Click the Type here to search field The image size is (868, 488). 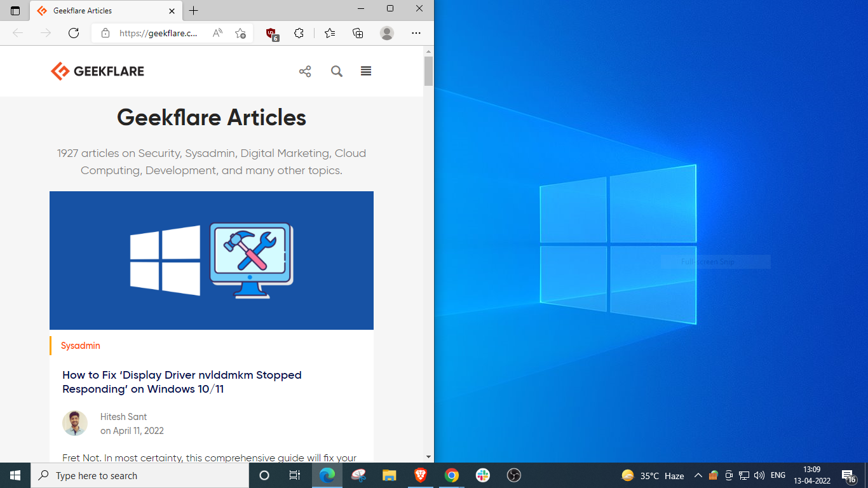140,475
